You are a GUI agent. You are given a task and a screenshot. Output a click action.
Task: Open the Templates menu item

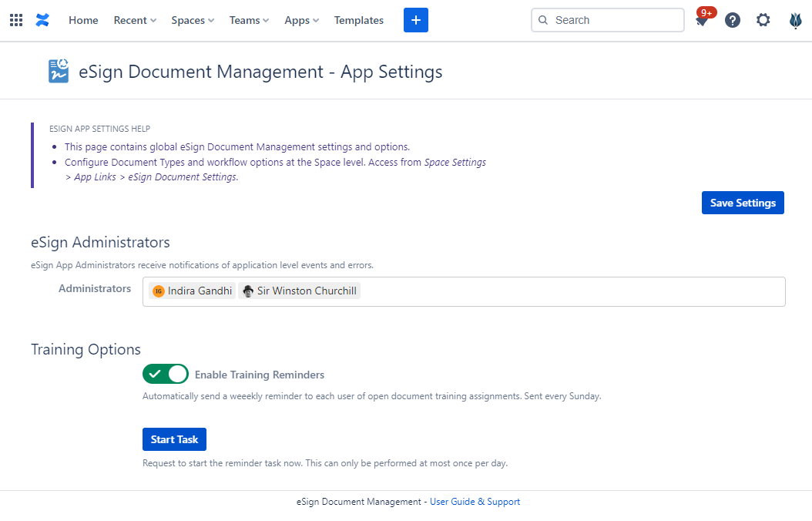[358, 20]
